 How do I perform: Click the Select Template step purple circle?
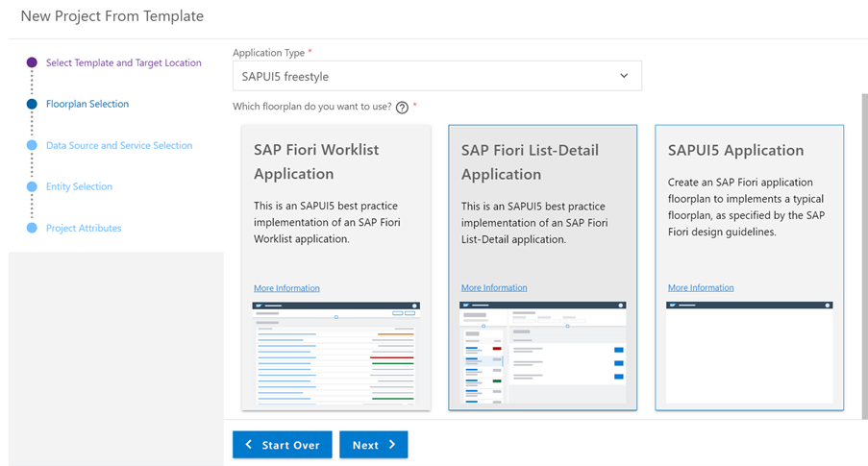[x=32, y=62]
